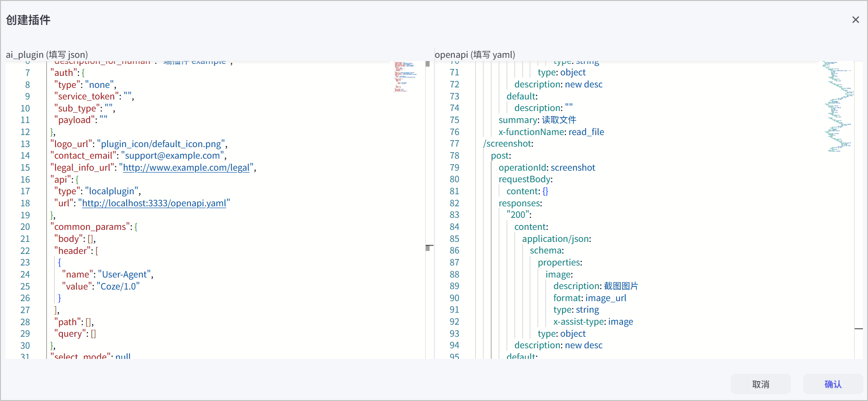Screen dimensions: 868x401
Task: Click line 72 description: new desc
Action: 558,84
